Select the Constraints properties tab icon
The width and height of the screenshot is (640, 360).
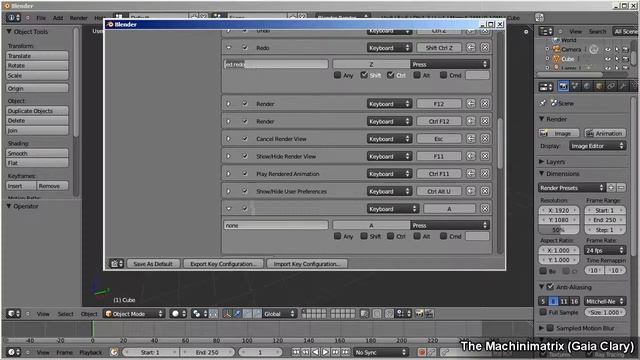[x=611, y=87]
